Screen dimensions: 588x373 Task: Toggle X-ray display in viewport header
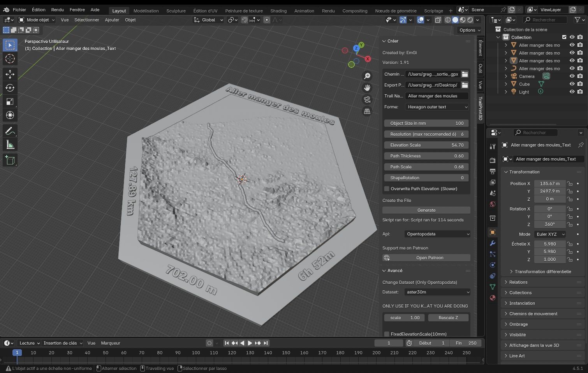(438, 20)
